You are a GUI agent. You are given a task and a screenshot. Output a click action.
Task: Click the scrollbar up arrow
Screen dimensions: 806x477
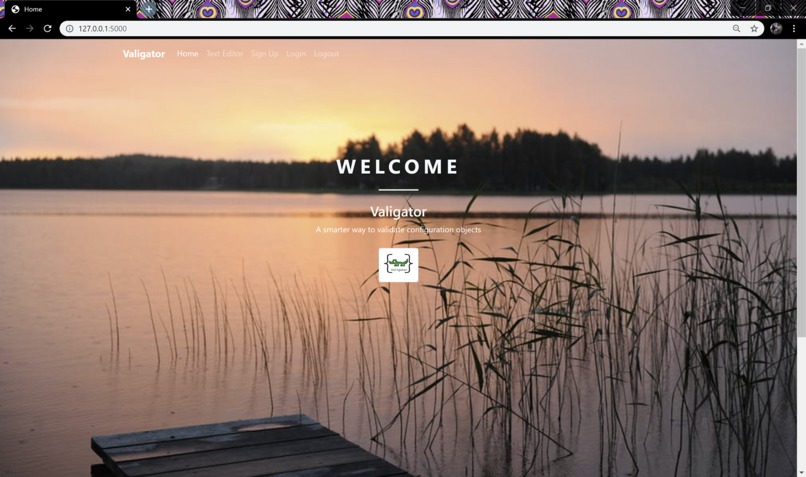pyautogui.click(x=801, y=44)
